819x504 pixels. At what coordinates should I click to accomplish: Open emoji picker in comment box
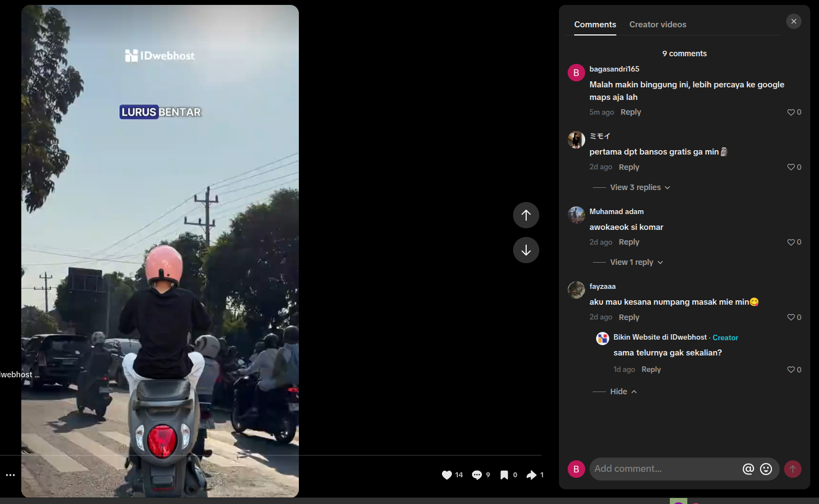(x=766, y=469)
